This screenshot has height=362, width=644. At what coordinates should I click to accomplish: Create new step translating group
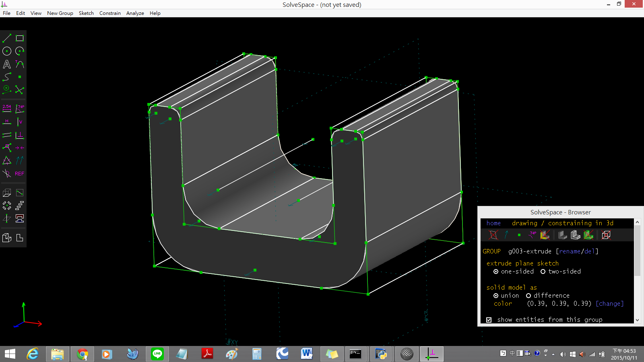(20, 206)
